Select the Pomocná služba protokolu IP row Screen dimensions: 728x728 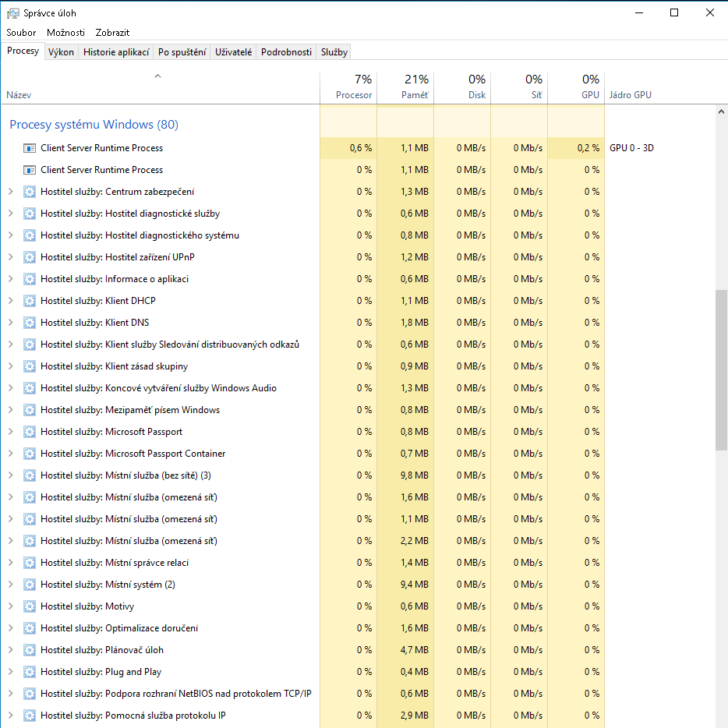pyautogui.click(x=171, y=716)
